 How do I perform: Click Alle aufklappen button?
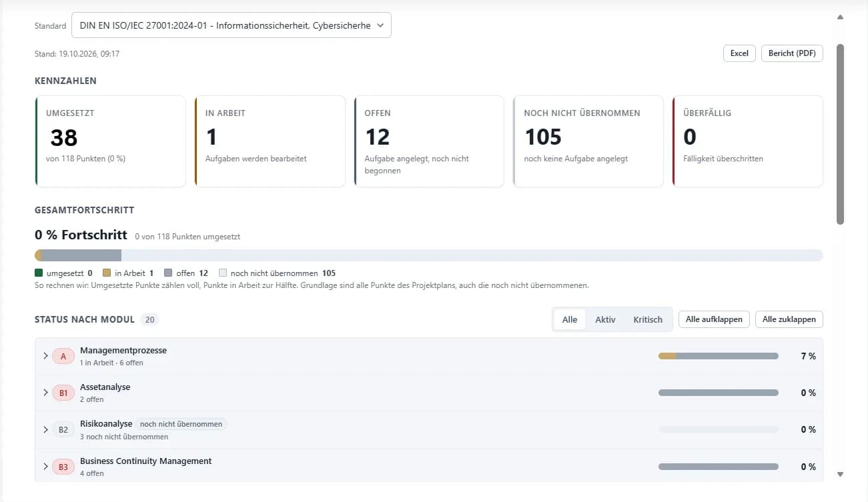(714, 319)
